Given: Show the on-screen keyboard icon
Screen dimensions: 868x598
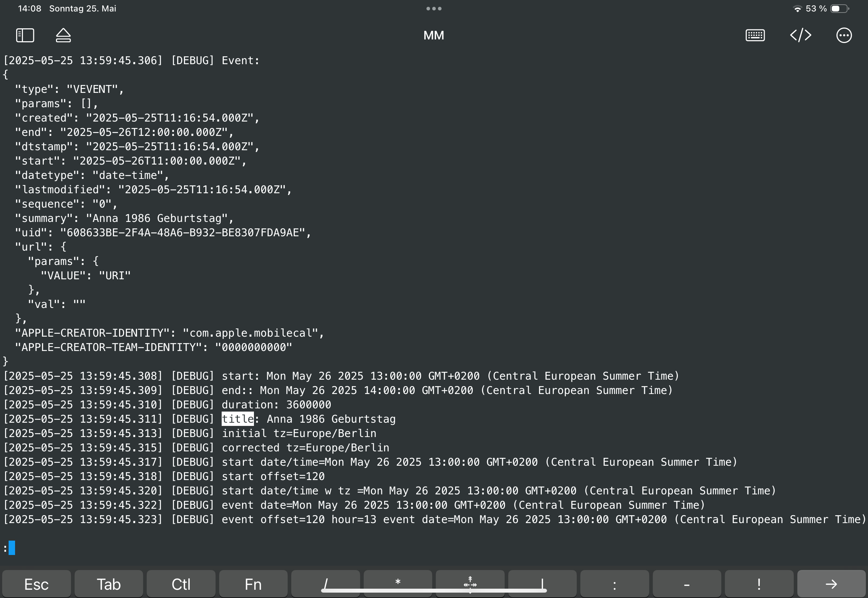Looking at the screenshot, I should [755, 35].
